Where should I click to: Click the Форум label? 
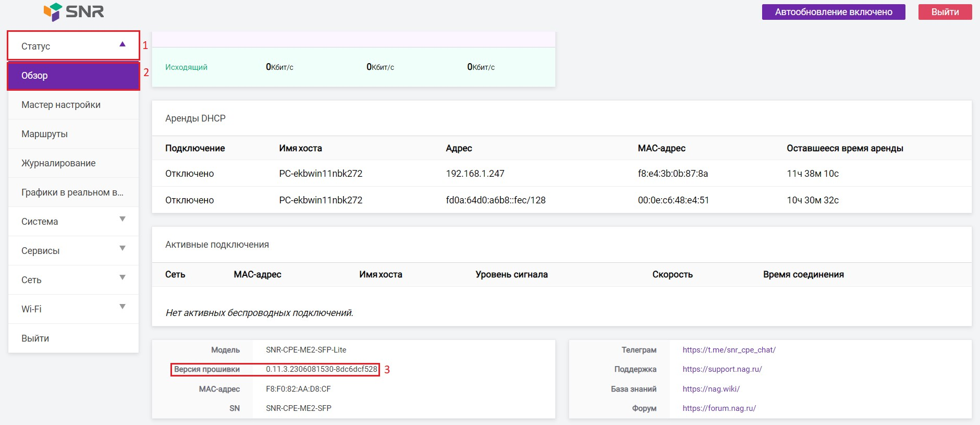644,408
